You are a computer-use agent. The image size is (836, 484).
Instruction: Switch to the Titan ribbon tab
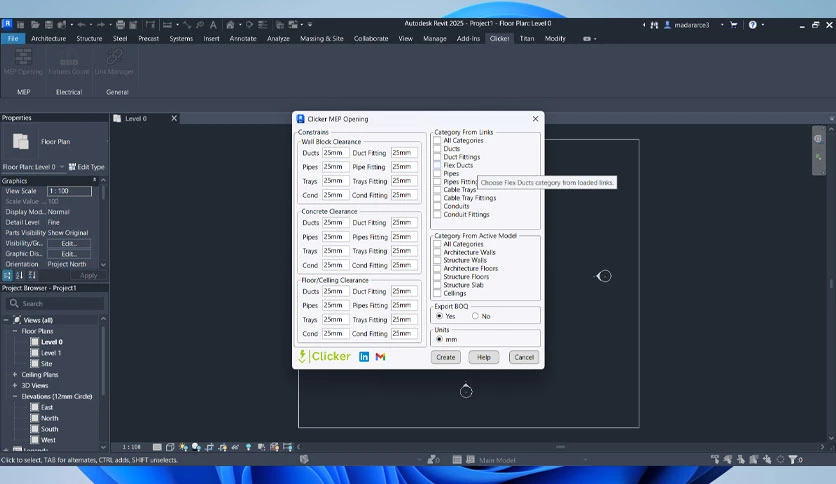[527, 38]
